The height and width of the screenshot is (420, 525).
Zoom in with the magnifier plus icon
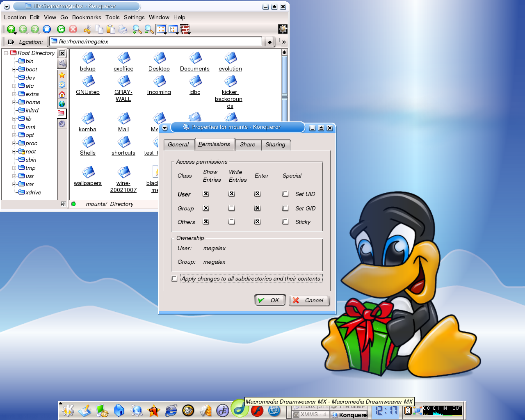(x=137, y=29)
